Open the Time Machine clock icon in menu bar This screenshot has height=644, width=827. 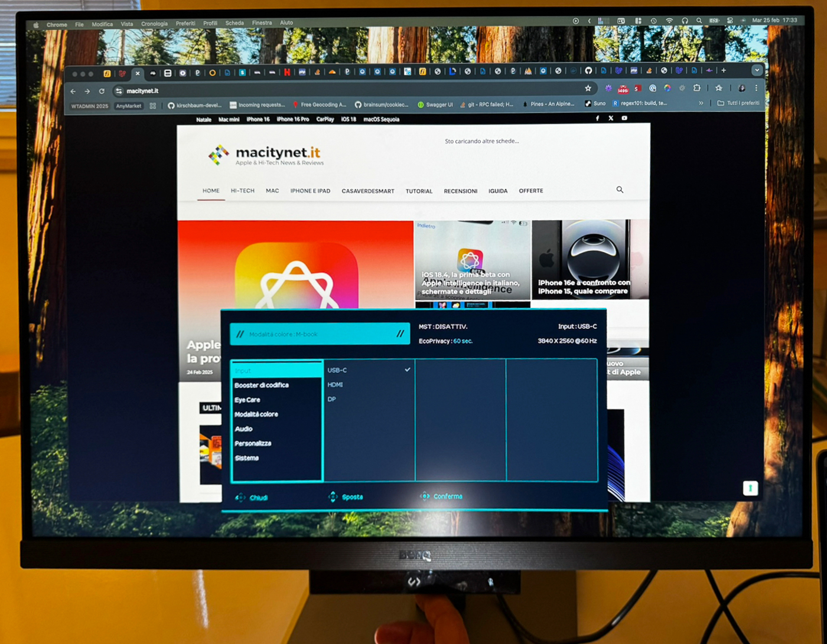(x=653, y=21)
